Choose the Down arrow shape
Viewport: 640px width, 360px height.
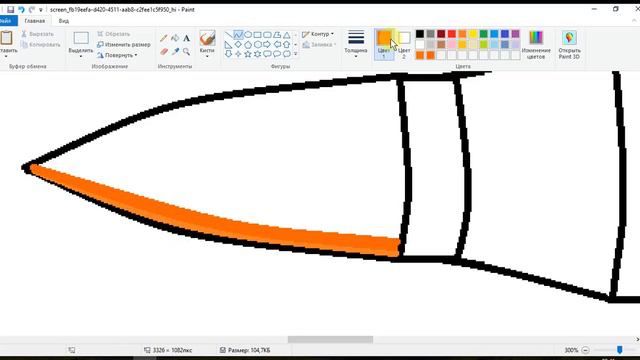(x=229, y=54)
